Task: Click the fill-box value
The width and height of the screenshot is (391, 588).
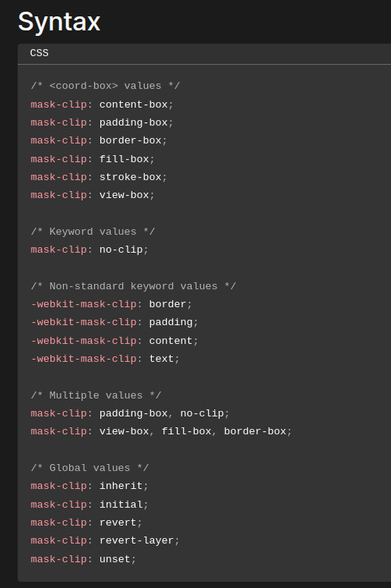Action: 124,159
